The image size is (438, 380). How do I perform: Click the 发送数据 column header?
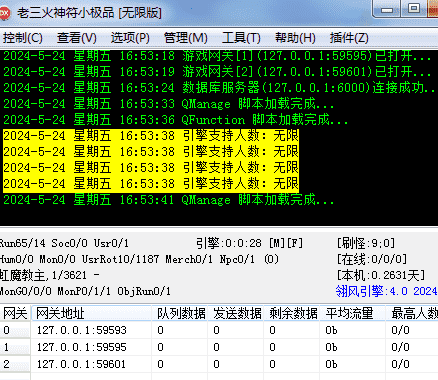tap(236, 313)
